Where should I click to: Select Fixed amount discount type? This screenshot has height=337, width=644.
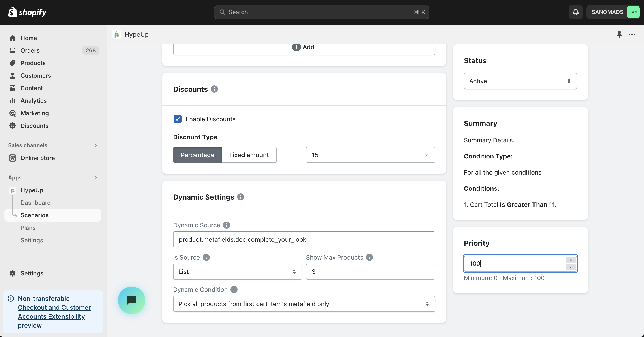pos(249,155)
